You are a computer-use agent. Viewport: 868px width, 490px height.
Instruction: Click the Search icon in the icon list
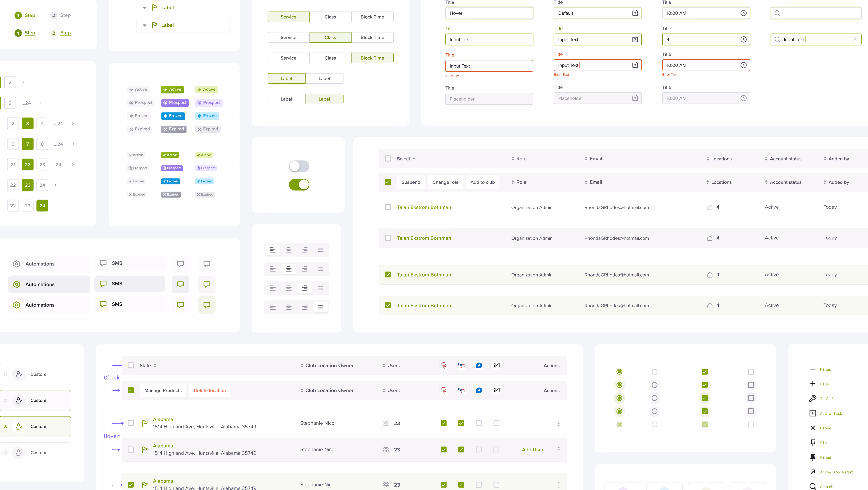[x=812, y=487]
